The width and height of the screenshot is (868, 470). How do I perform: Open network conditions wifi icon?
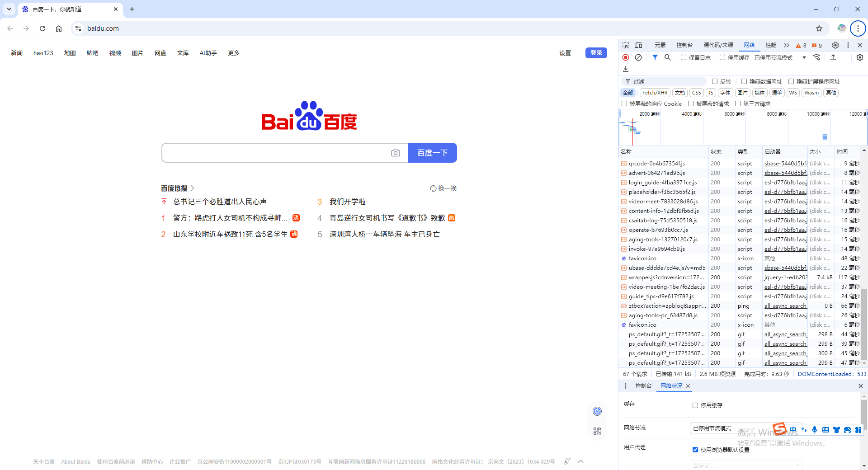816,57
